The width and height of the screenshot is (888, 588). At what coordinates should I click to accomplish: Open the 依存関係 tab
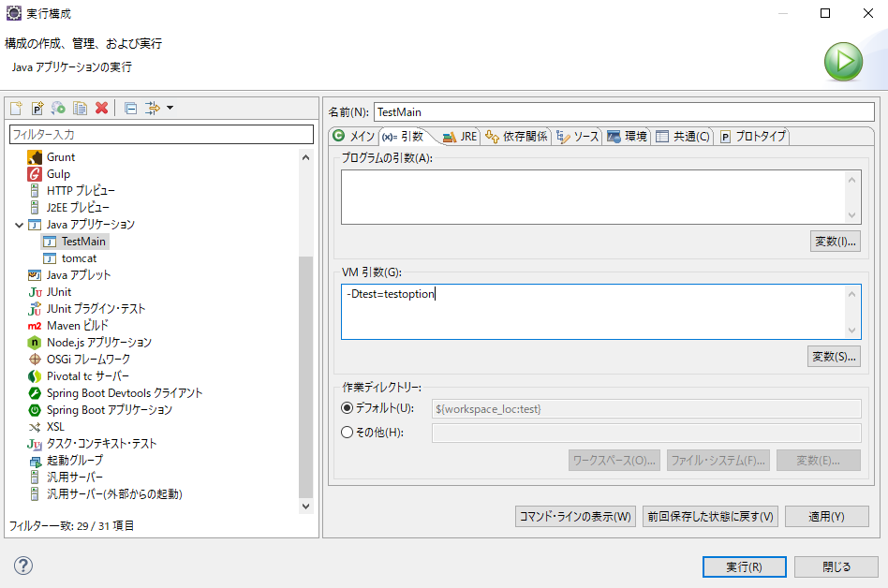(516, 137)
